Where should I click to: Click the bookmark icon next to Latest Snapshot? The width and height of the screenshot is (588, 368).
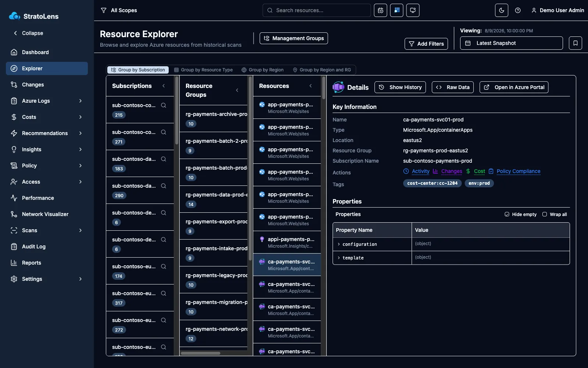[x=576, y=43]
